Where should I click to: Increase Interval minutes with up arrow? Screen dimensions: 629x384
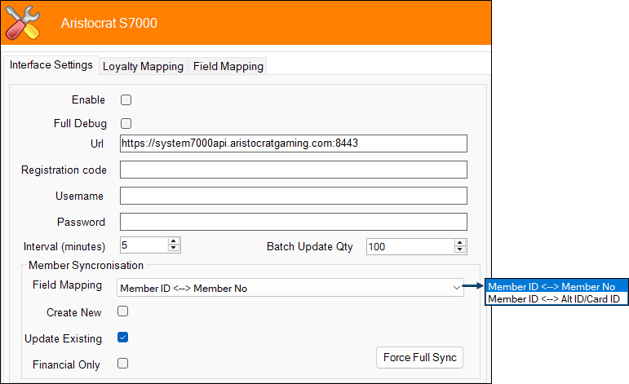coord(173,241)
